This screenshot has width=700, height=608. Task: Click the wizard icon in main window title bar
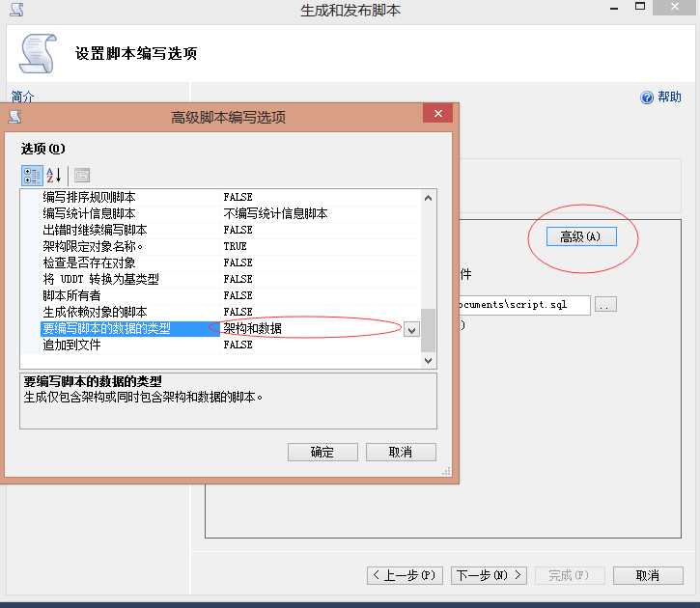(16, 9)
